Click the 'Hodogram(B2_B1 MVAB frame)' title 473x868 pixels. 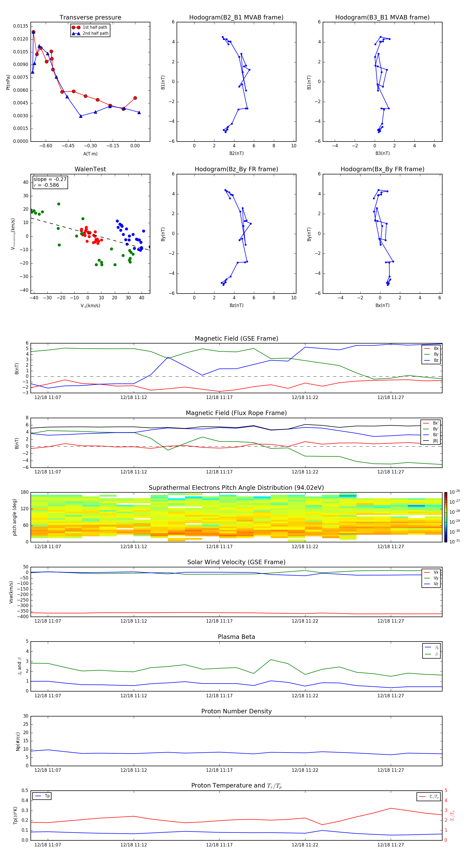tap(236, 18)
